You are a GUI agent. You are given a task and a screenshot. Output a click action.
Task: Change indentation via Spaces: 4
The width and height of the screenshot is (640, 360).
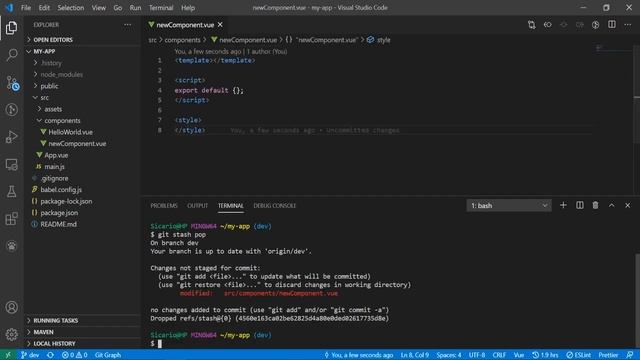coord(449,355)
